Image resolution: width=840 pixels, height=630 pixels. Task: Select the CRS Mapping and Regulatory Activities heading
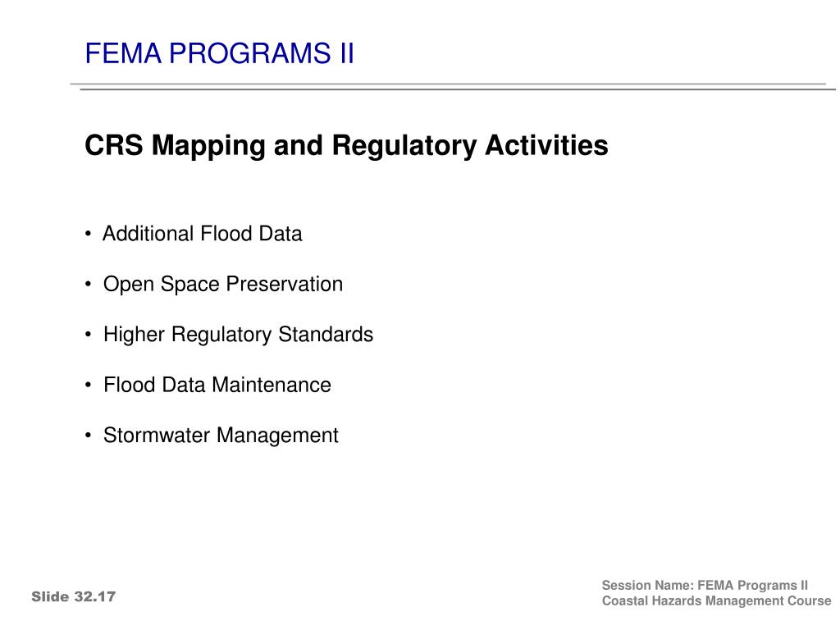(347, 146)
